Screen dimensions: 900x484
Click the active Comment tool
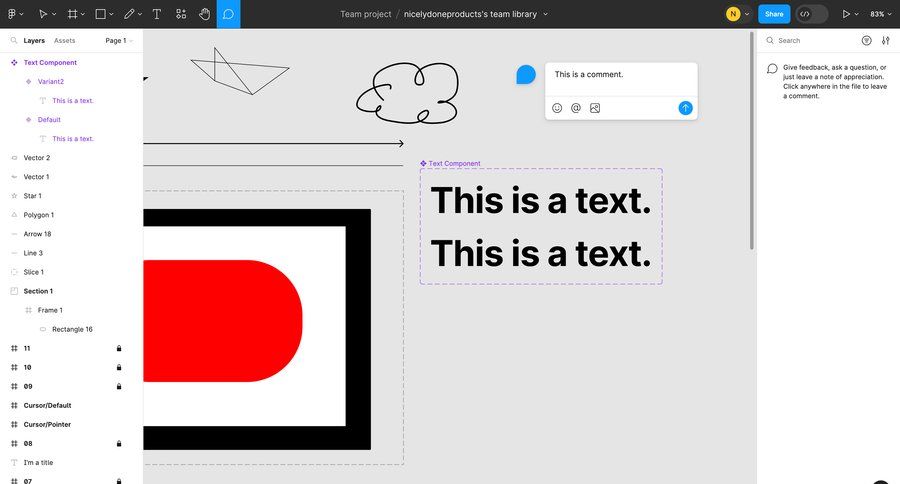click(228, 14)
